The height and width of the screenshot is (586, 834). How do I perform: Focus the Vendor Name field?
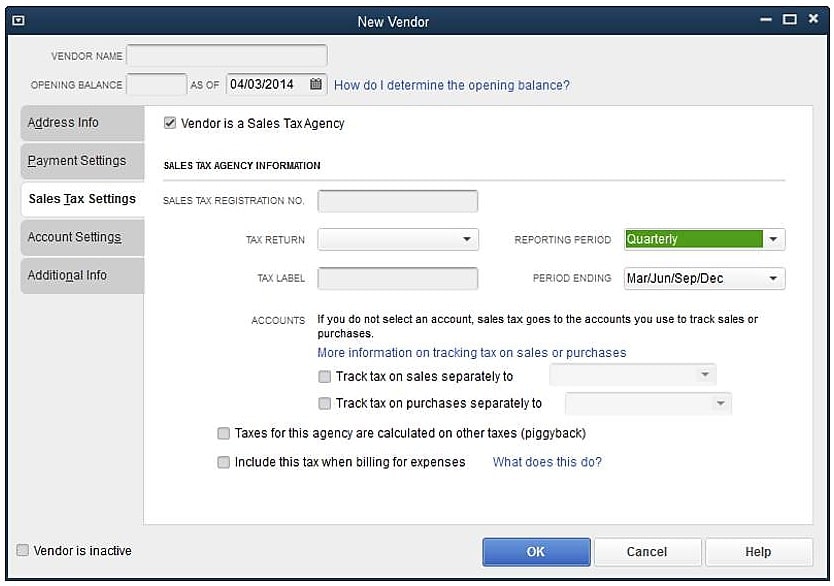tap(227, 56)
